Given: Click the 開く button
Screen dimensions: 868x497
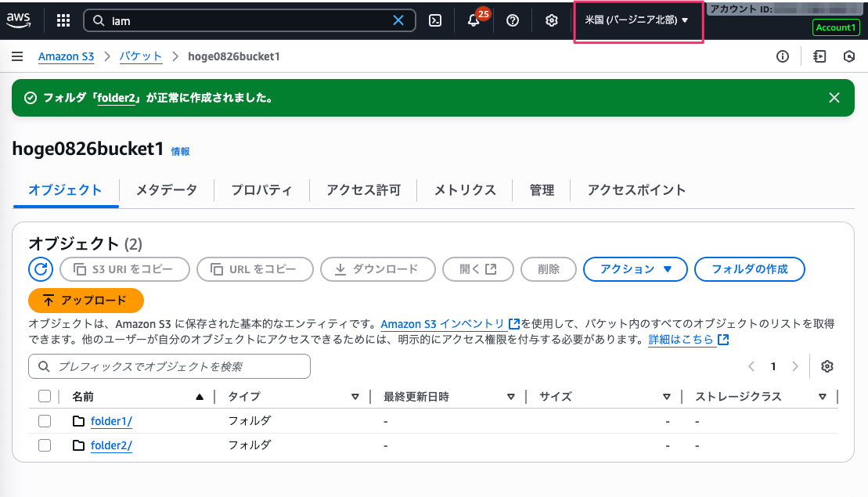Looking at the screenshot, I should 478,269.
